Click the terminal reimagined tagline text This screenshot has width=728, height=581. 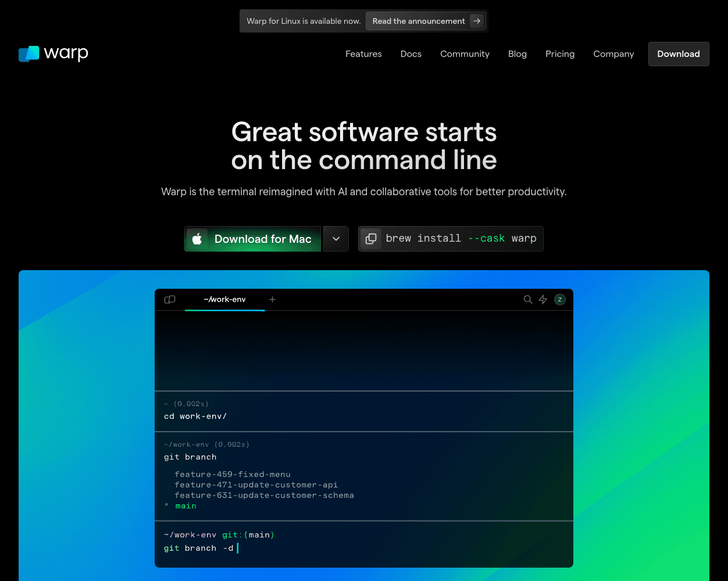tap(364, 192)
